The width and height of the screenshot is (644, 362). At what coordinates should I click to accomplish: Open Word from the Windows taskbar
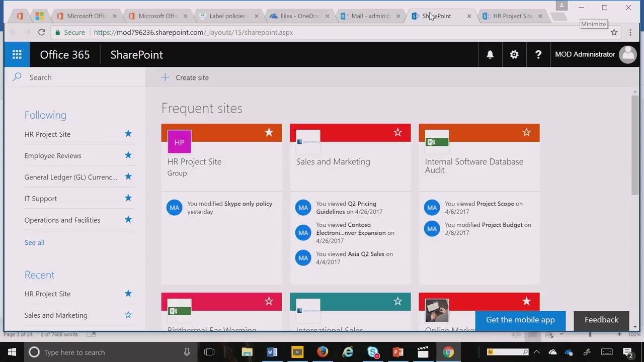click(272, 352)
